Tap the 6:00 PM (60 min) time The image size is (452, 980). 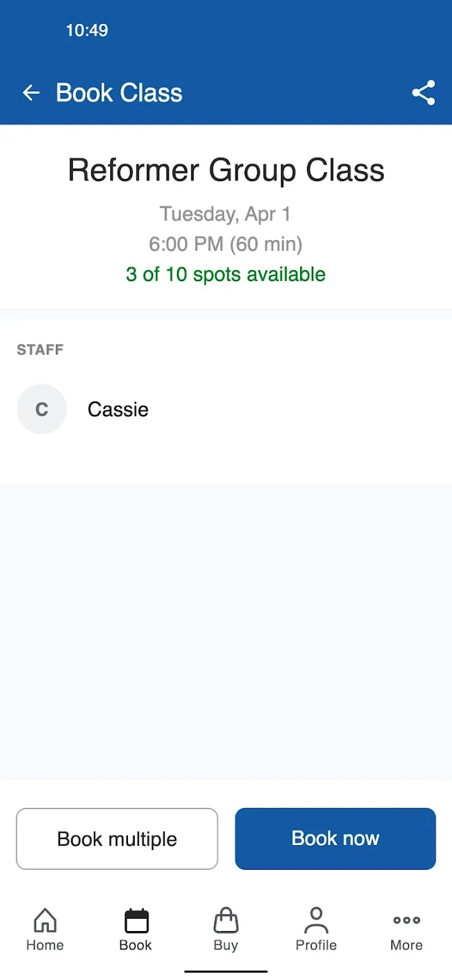pos(226,244)
